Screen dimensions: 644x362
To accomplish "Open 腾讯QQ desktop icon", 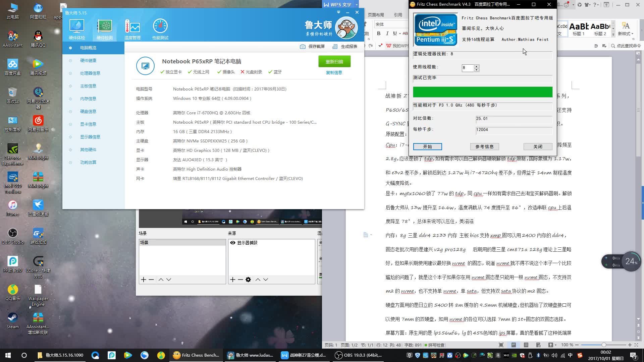I will pos(38,39).
